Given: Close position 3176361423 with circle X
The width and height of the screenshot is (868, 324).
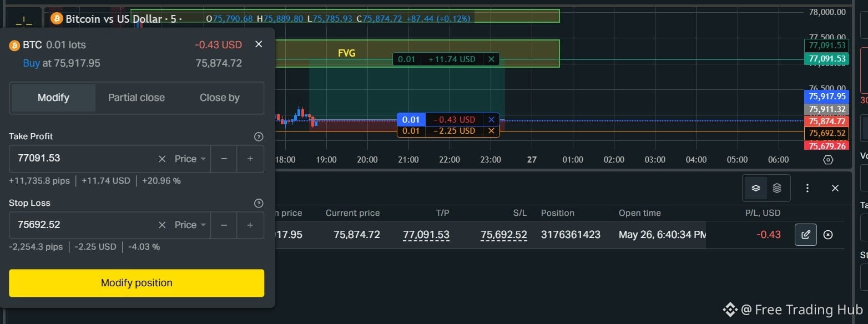Looking at the screenshot, I should 828,235.
